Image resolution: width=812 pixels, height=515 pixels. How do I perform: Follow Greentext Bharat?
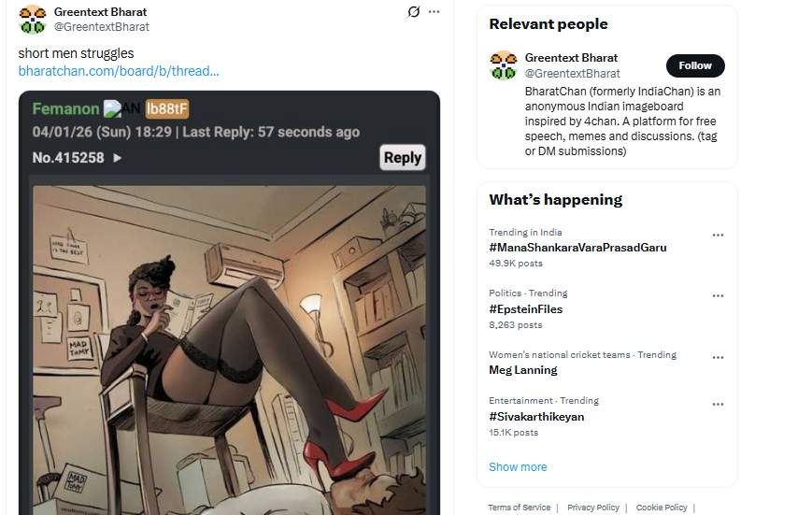click(695, 65)
